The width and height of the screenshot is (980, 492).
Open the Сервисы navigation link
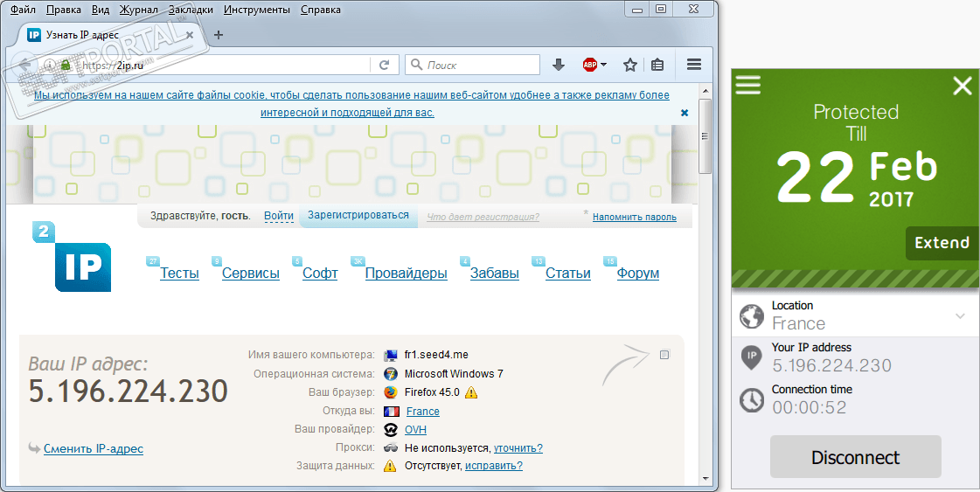pos(251,274)
